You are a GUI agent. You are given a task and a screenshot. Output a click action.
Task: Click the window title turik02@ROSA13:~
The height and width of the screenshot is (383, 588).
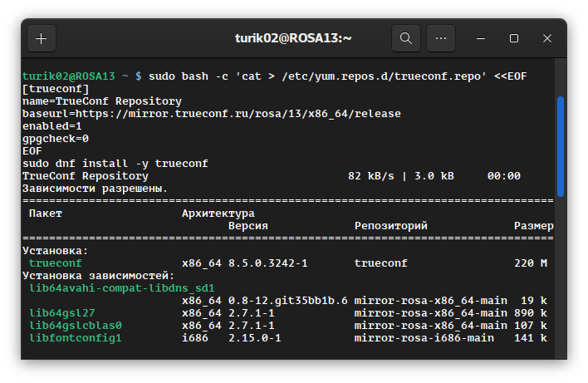[293, 38]
